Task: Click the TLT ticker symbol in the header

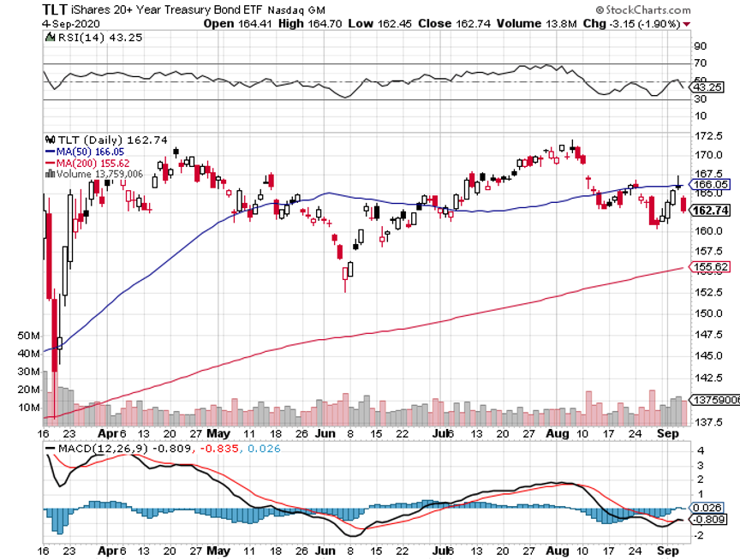Action: [55, 9]
